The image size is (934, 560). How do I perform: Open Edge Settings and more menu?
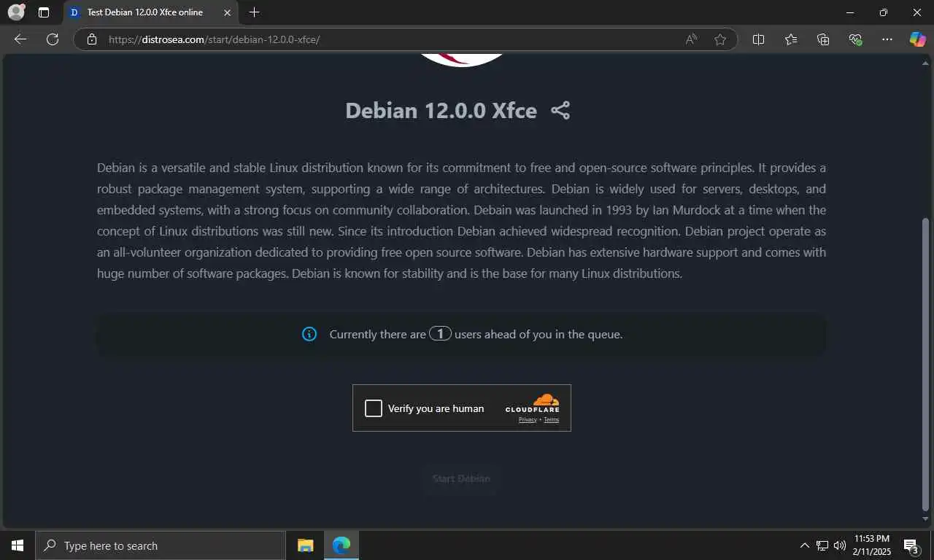click(887, 39)
